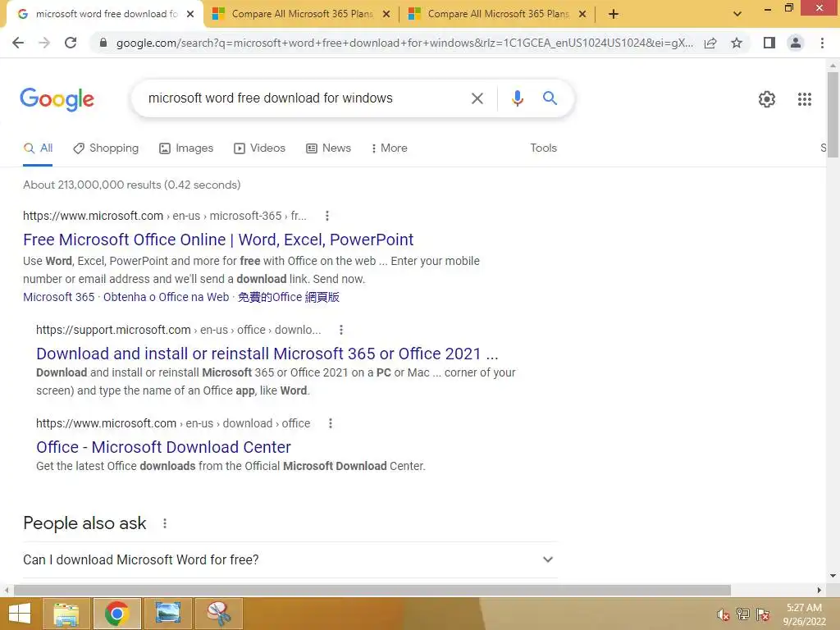This screenshot has width=840, height=630.
Task: Click the horizontal scrollbar thumb
Action: click(x=372, y=590)
